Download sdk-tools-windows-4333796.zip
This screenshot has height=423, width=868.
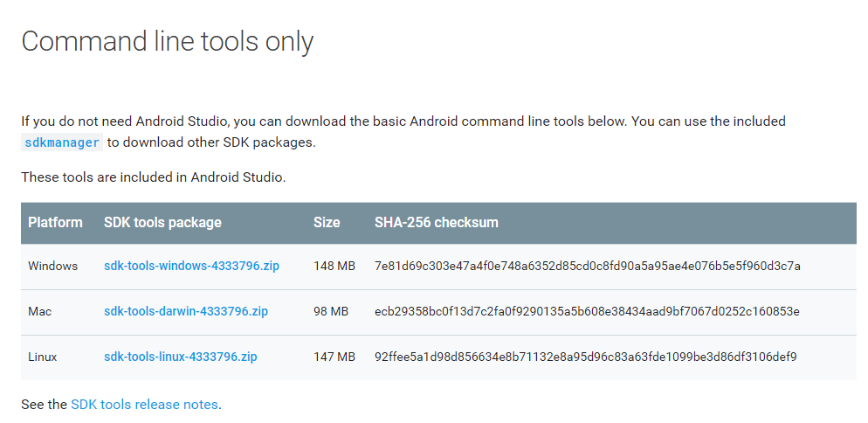(x=191, y=266)
